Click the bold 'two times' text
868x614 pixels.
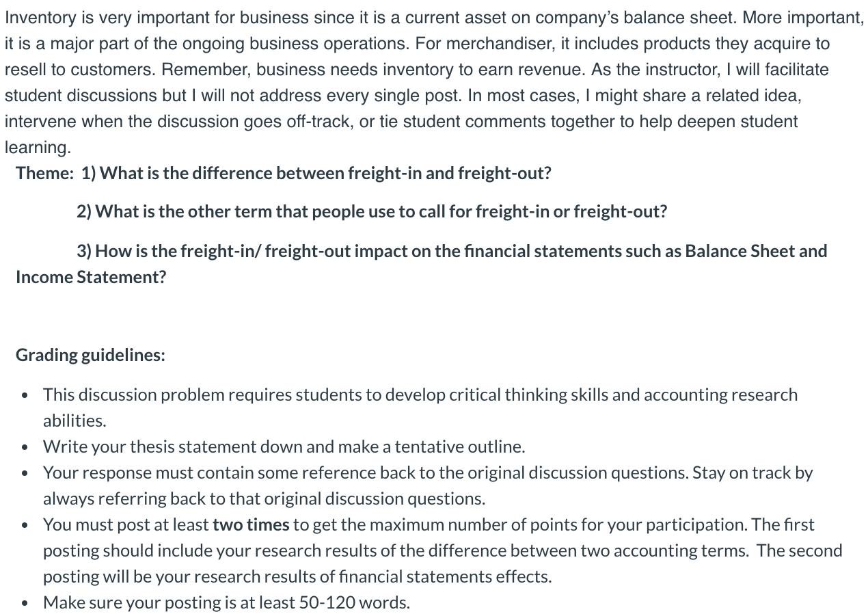pos(251,524)
